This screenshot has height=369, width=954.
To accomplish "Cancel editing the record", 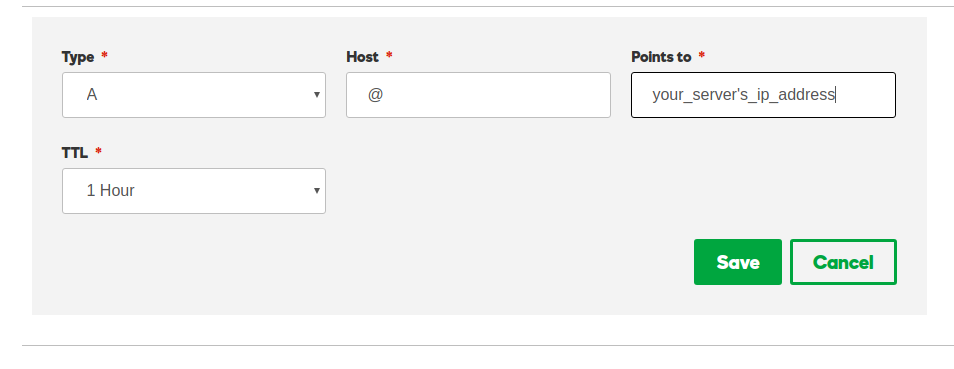I will pyautogui.click(x=843, y=262).
